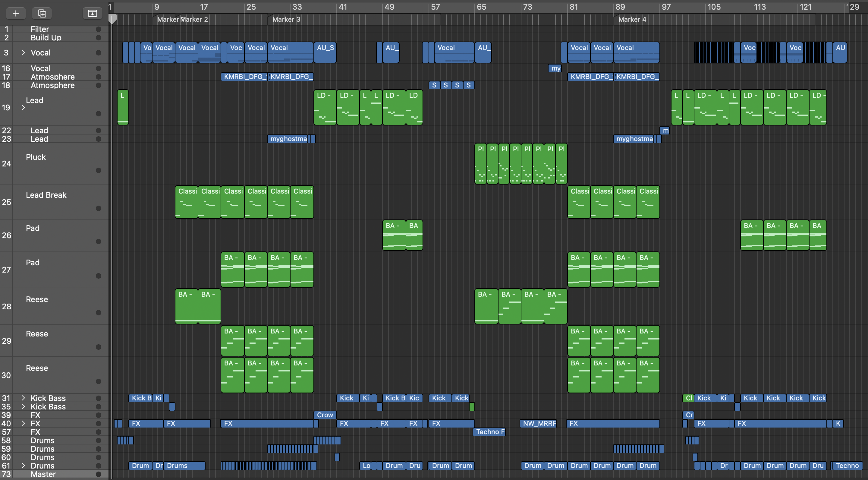
Task: Toggle the Build Up track enable dot
Action: (98, 38)
